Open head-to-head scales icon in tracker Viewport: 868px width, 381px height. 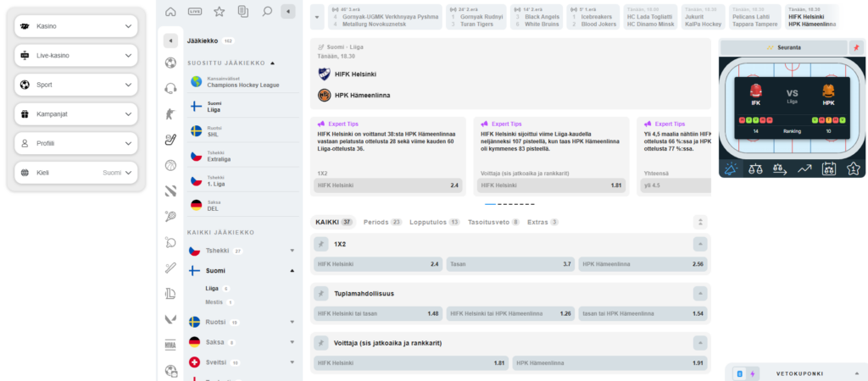pos(755,168)
